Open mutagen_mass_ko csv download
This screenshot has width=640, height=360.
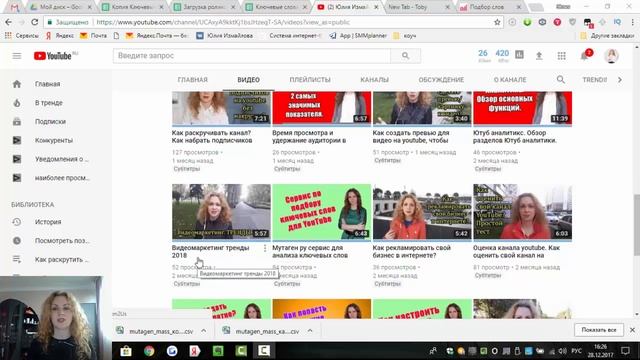pyautogui.click(x=161, y=331)
